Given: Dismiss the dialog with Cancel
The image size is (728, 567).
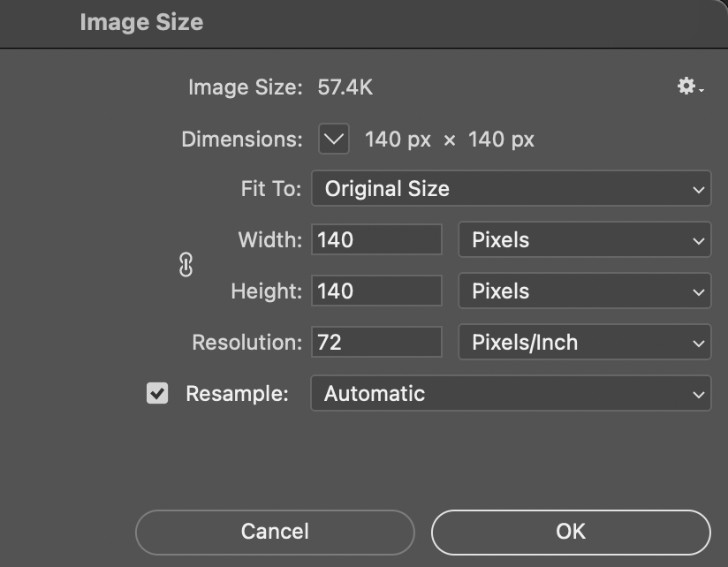Looking at the screenshot, I should (274, 532).
